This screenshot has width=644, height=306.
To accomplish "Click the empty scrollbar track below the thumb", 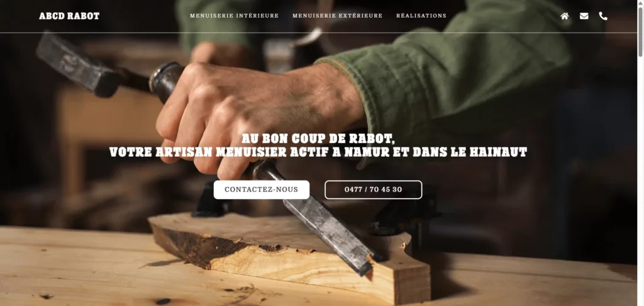I will [x=640, y=181].
